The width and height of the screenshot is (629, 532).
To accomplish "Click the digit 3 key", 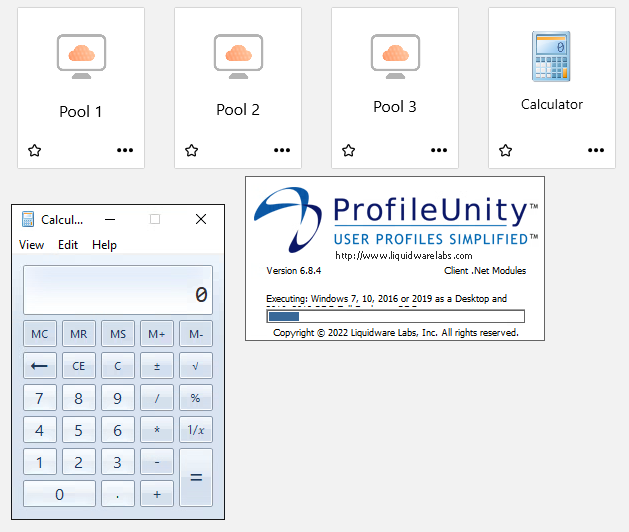I will 118,462.
